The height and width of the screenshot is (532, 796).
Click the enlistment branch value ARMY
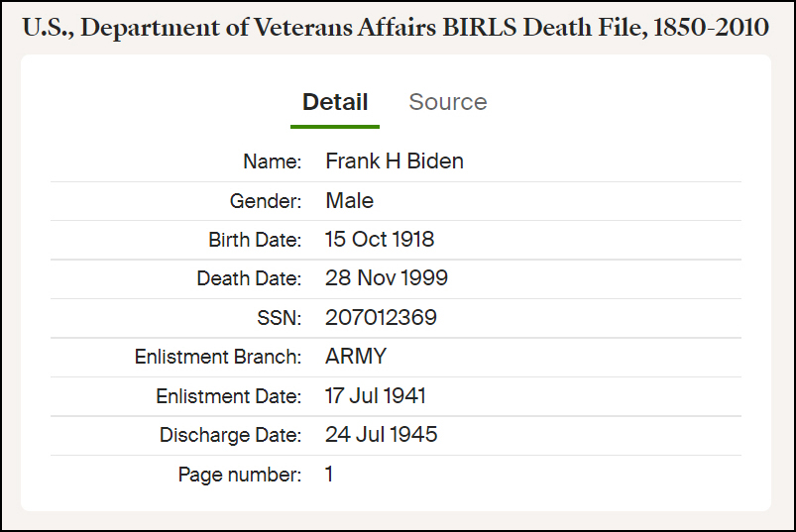pos(356,357)
